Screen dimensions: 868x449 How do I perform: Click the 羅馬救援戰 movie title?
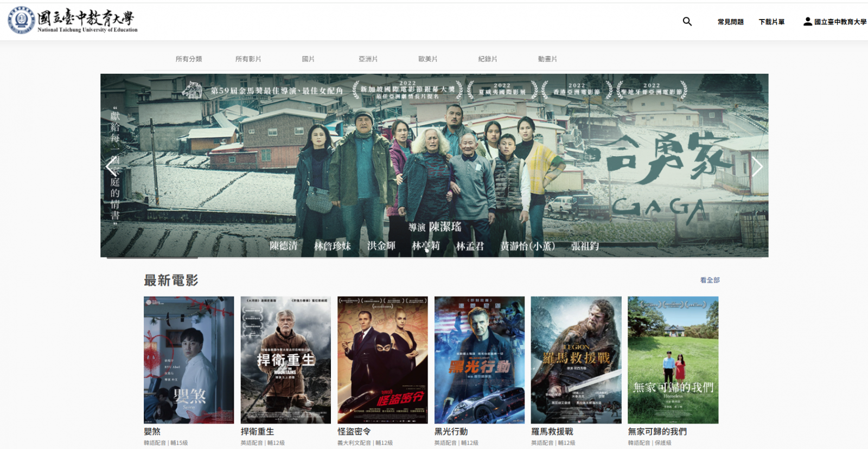pyautogui.click(x=552, y=432)
